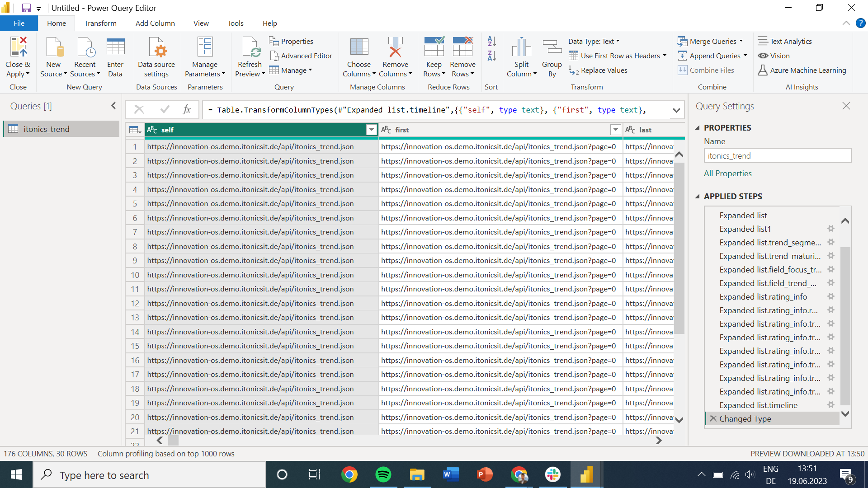Collapse the Queries pane with arrow

[113, 106]
